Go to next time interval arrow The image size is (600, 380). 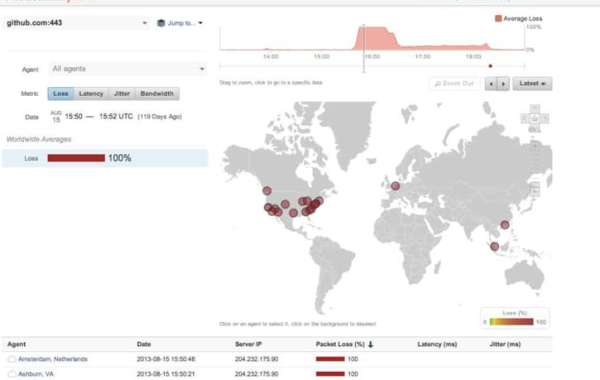504,83
